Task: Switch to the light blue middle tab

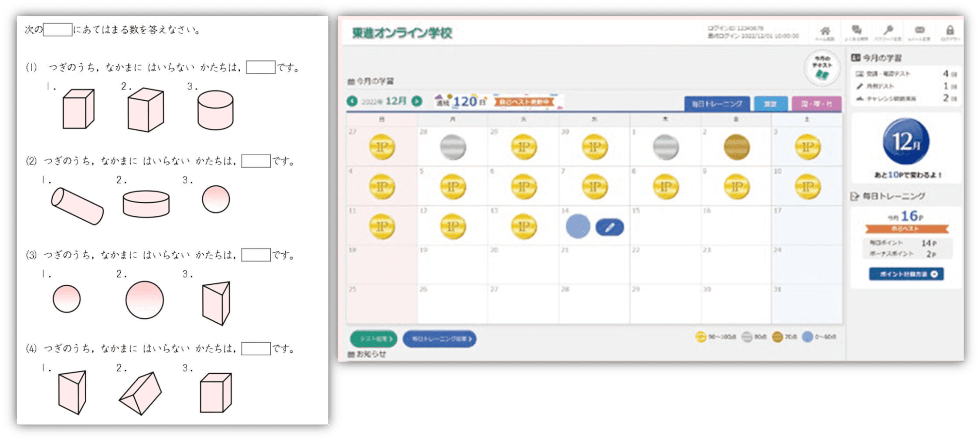Action: click(770, 103)
